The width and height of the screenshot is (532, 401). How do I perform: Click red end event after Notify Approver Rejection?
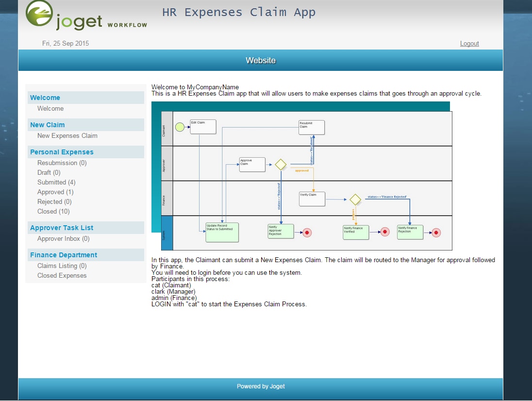(x=307, y=233)
